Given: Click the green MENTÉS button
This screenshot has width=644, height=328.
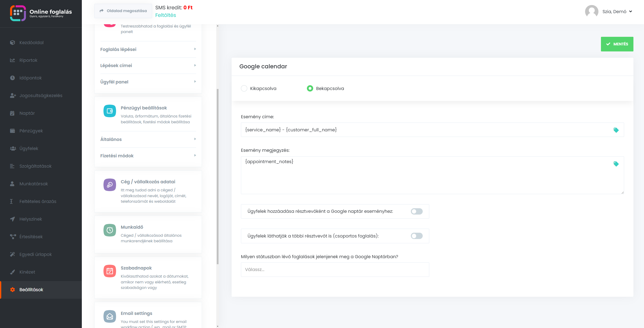Looking at the screenshot, I should click(617, 44).
